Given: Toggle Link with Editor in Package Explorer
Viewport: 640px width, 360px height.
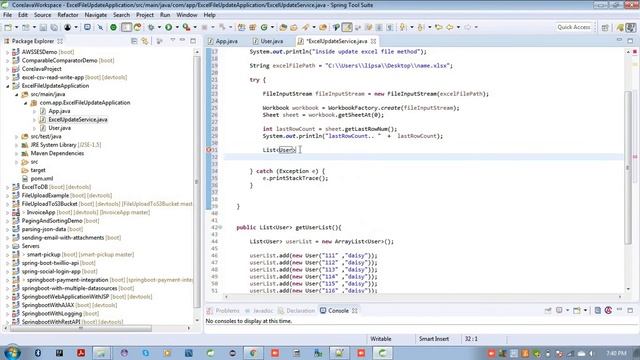Looking at the screenshot, I should pyautogui.click(x=145, y=41).
